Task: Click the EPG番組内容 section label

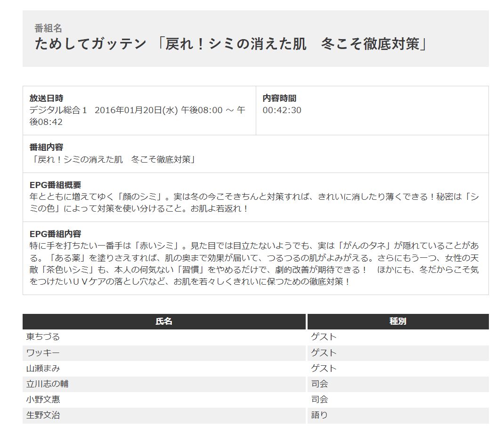Action: click(x=55, y=234)
